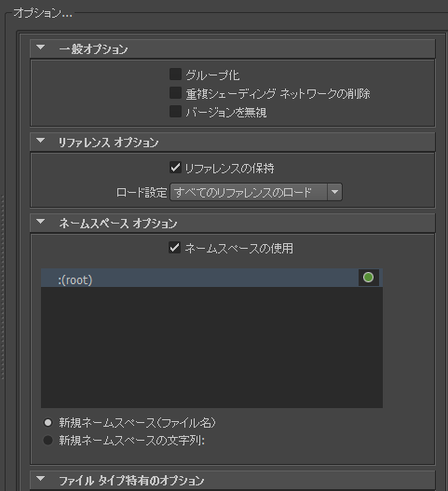Viewport: 448px width, 491px height.
Task: Click the ネームスペース オプション header title
Action: click(118, 224)
